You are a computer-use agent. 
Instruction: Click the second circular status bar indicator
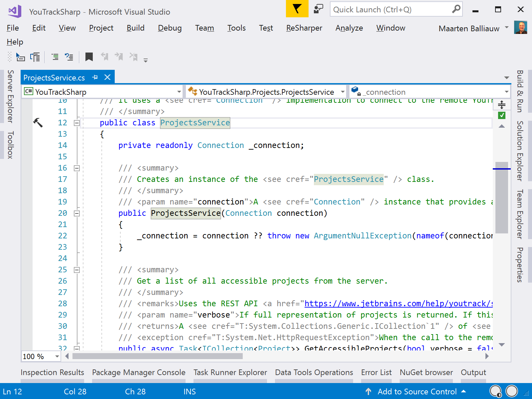[x=512, y=391]
